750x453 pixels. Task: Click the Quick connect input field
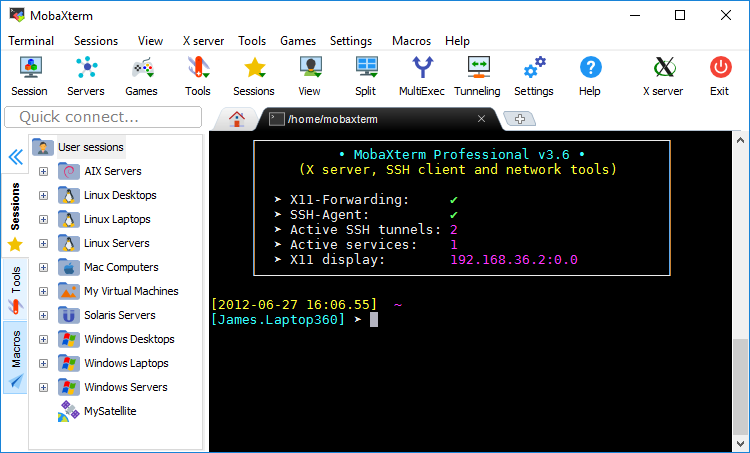click(102, 117)
